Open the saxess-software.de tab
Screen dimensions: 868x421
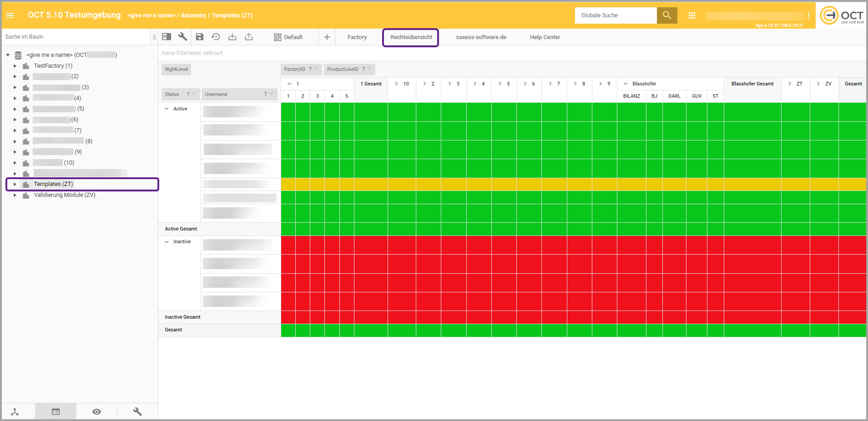click(481, 37)
